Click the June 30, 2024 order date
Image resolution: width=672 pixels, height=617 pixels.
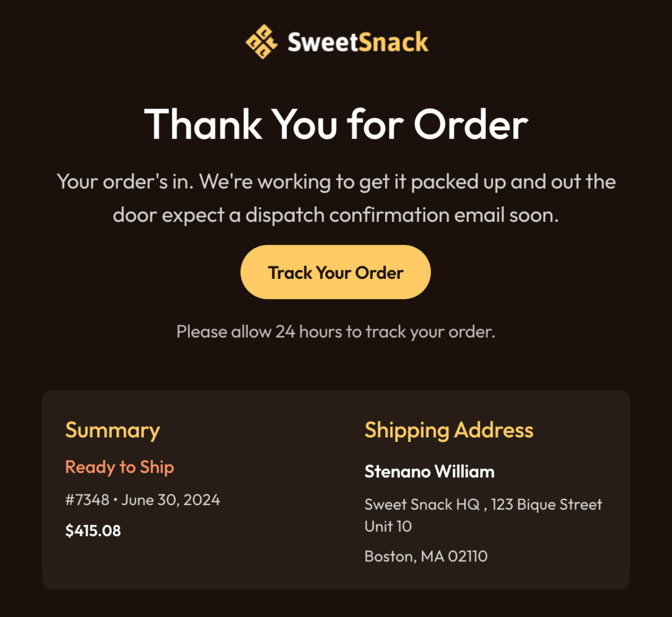pos(170,500)
